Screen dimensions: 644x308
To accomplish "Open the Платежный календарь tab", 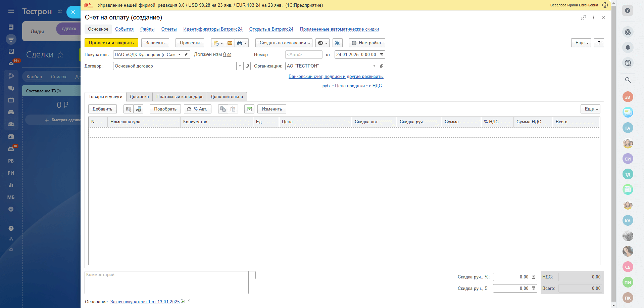I will tap(180, 97).
